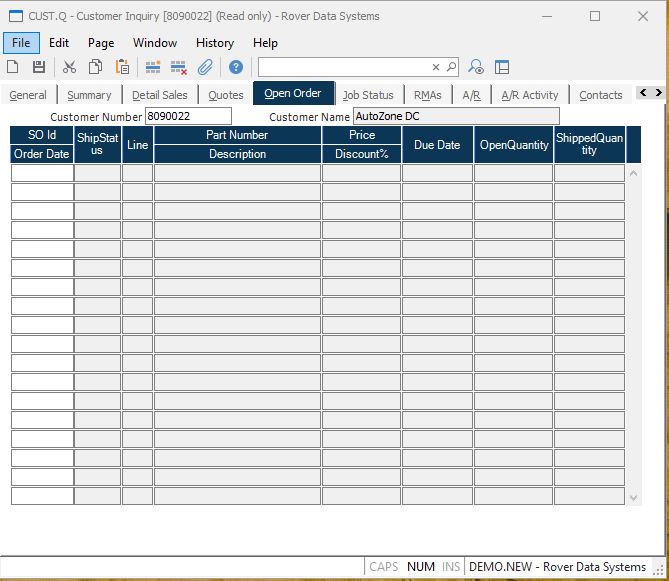Image resolution: width=669 pixels, height=581 pixels.
Task: Click the New document toolbar icon
Action: click(13, 67)
